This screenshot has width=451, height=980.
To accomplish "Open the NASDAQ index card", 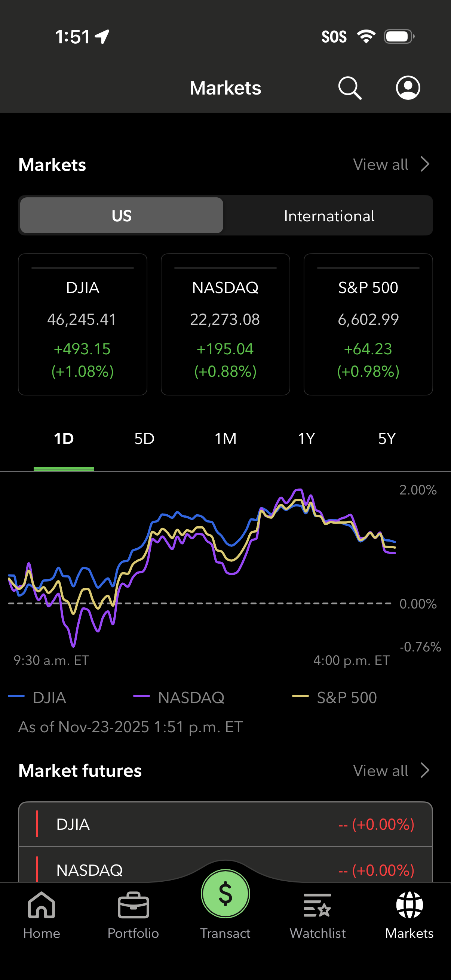I will point(225,324).
